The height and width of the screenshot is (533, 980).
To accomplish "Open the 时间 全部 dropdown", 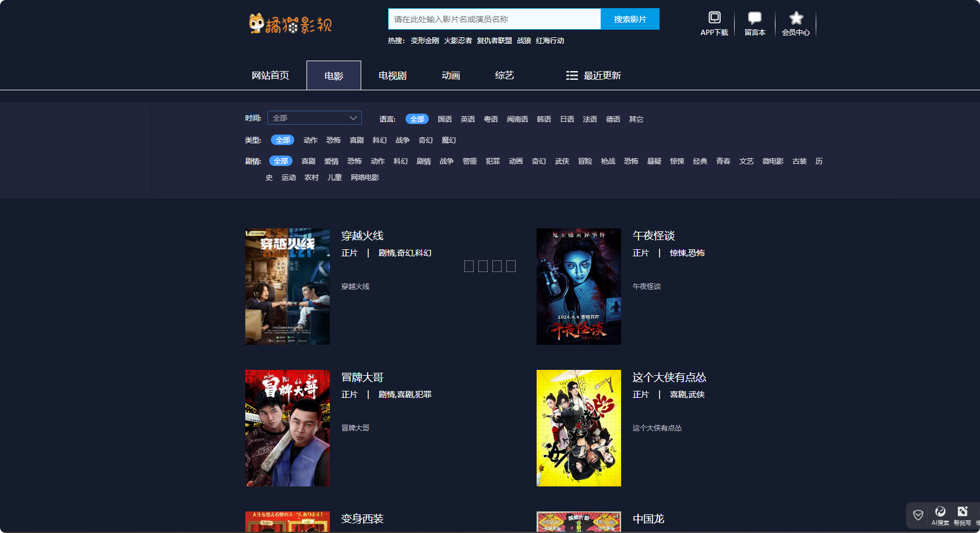I will (315, 118).
